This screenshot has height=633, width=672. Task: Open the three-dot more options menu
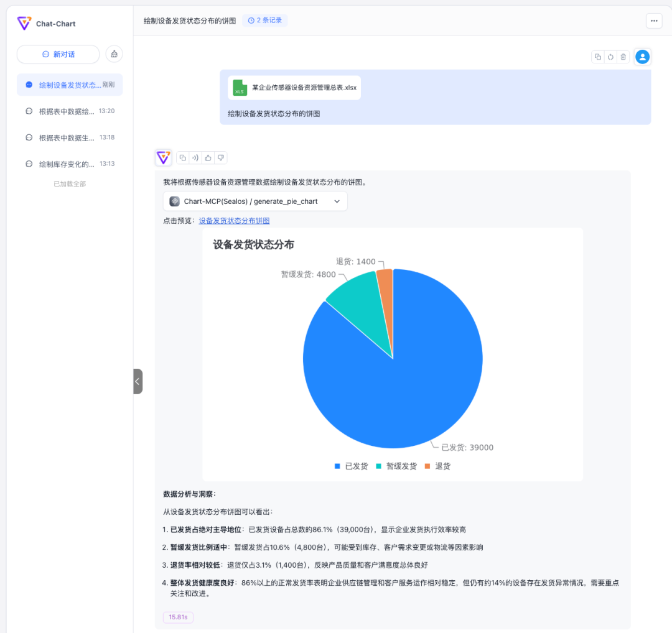pyautogui.click(x=654, y=21)
